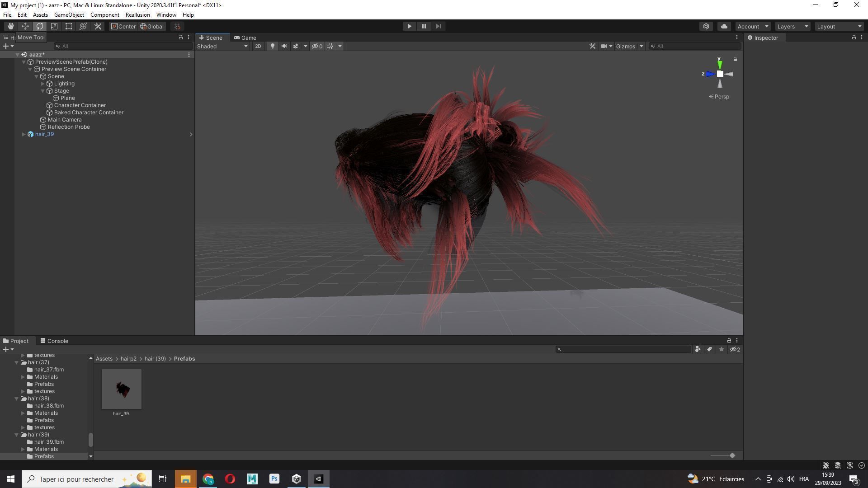Click the Pause button
Viewport: 868px width, 488px height.
tap(424, 26)
